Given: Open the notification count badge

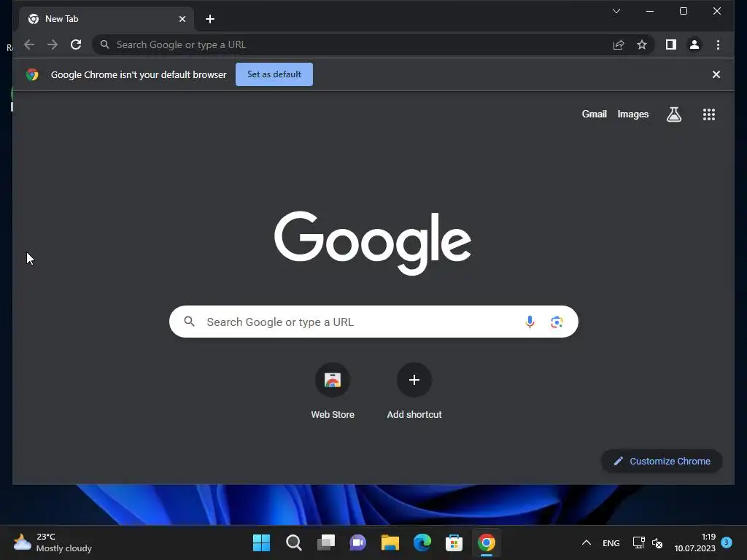Looking at the screenshot, I should click(x=727, y=542).
